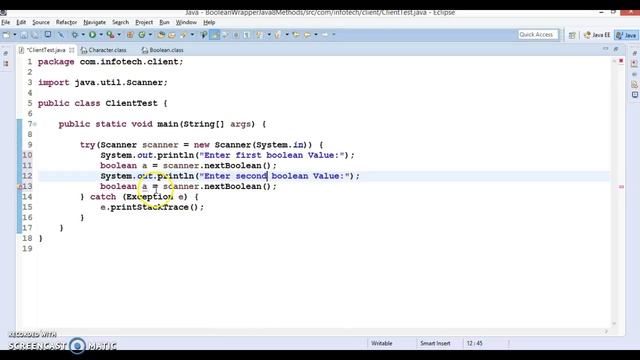Click the Open Perspective icon
Screen dimensions: 640x360
click(572, 36)
